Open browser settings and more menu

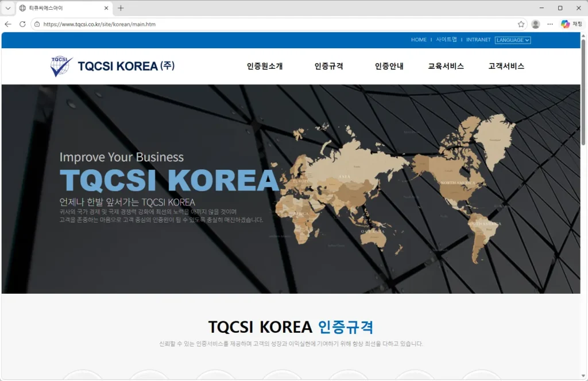[550, 24]
